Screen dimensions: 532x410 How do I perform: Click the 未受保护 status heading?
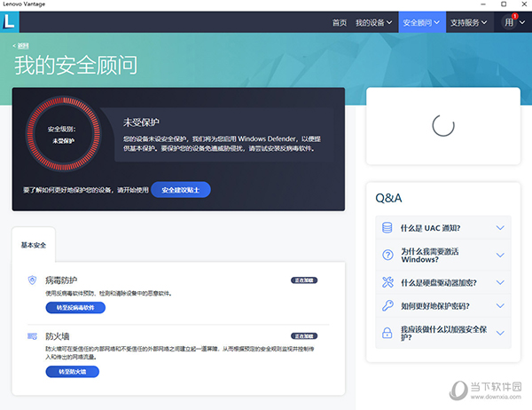point(141,122)
